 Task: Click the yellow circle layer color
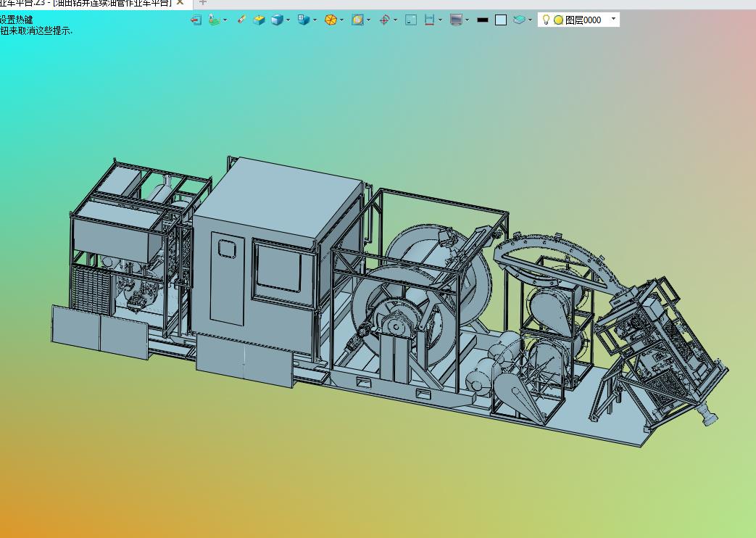558,20
